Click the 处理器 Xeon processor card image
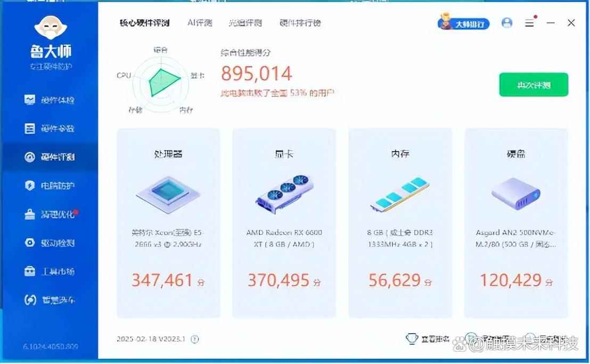This screenshot has height=364, width=590. [168, 194]
